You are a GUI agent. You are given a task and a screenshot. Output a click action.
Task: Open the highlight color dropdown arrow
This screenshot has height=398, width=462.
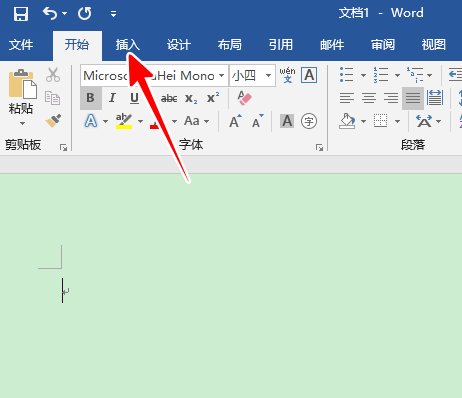140,121
